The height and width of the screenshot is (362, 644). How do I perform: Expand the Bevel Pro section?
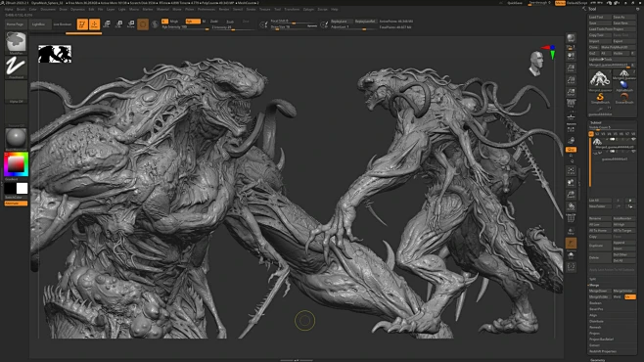[596, 309]
